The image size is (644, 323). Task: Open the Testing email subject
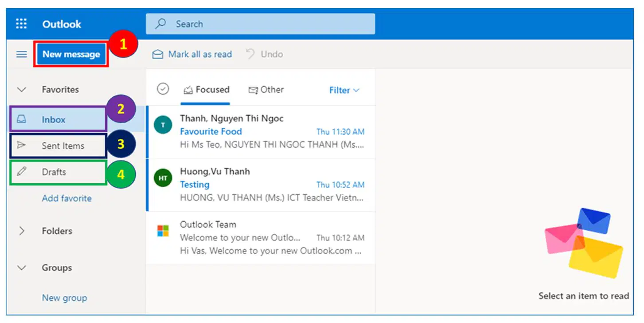pyautogui.click(x=195, y=185)
